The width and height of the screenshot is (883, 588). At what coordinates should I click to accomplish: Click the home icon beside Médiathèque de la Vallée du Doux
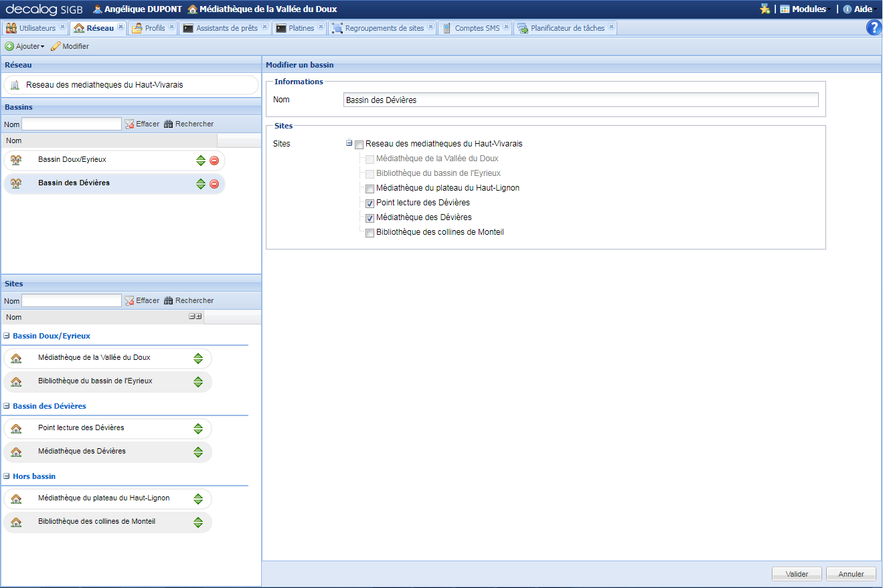pos(15,359)
